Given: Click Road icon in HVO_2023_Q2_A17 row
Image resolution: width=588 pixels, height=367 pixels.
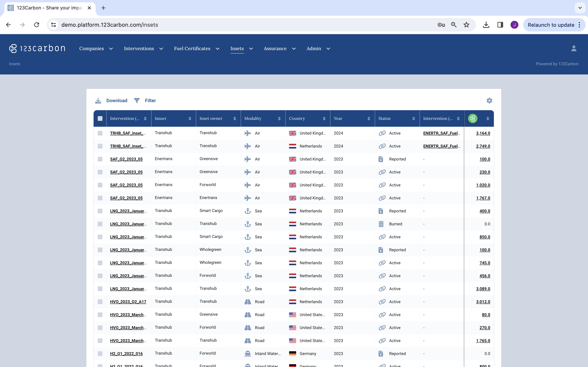Looking at the screenshot, I should [x=248, y=302].
